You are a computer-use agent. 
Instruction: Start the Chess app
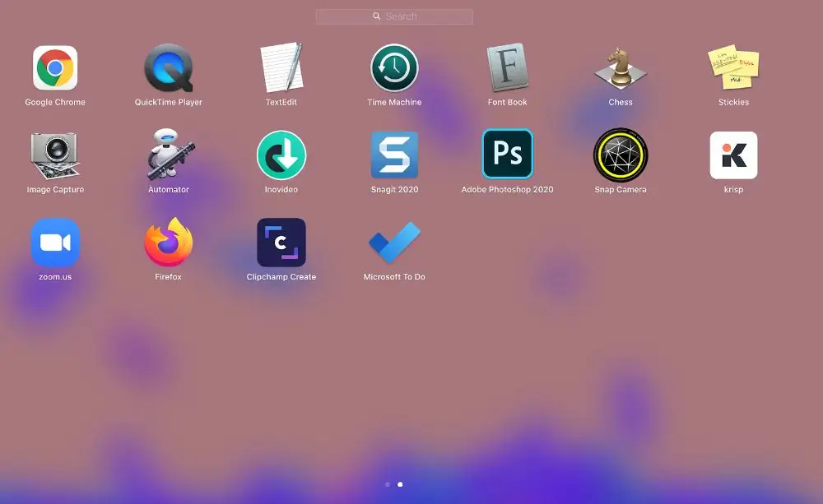(621, 67)
